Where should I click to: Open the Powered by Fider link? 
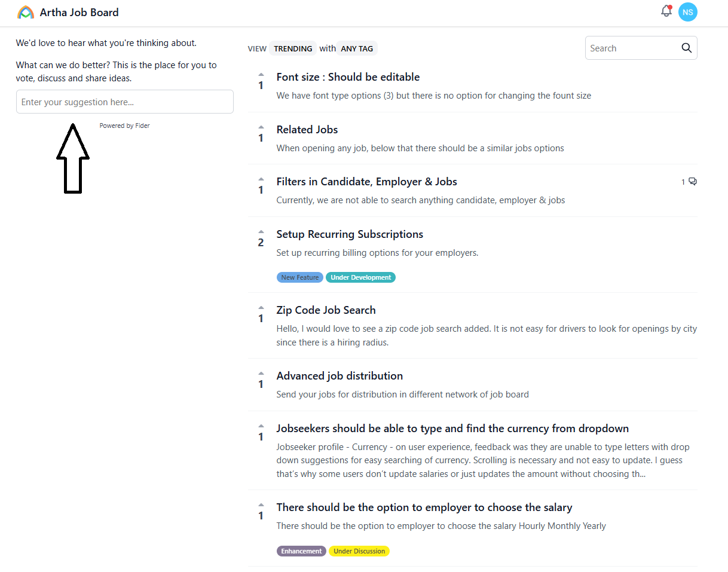point(124,126)
